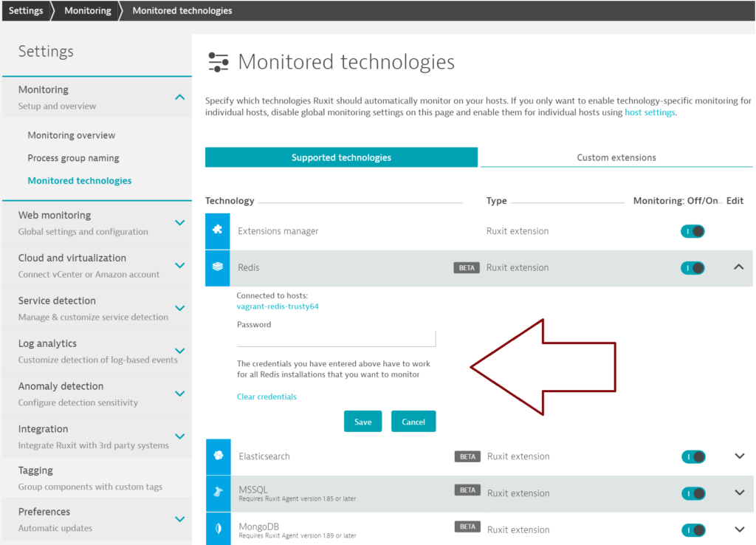756x545 pixels.
Task: Toggle Extensions manager monitoring switch
Action: pos(693,231)
